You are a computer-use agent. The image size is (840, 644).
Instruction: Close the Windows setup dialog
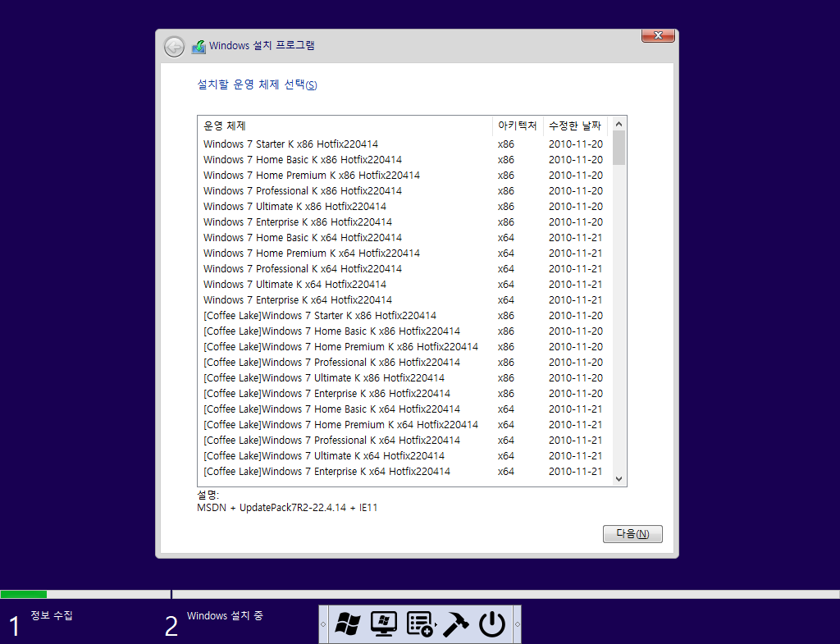tap(658, 35)
